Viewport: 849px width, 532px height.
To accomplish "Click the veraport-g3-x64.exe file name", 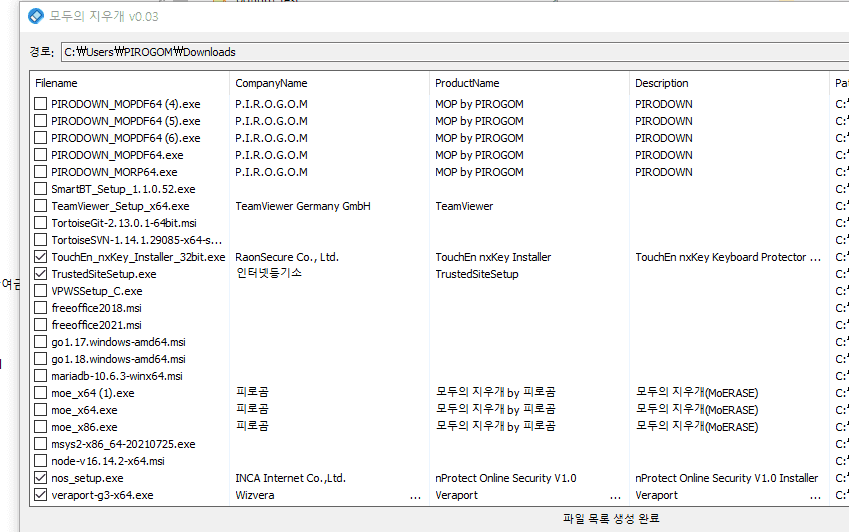I will 102,495.
